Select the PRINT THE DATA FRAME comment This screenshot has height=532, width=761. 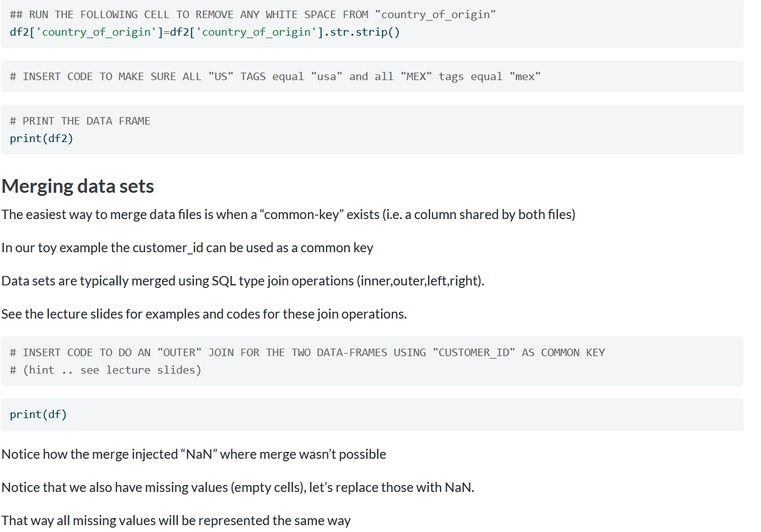point(79,120)
